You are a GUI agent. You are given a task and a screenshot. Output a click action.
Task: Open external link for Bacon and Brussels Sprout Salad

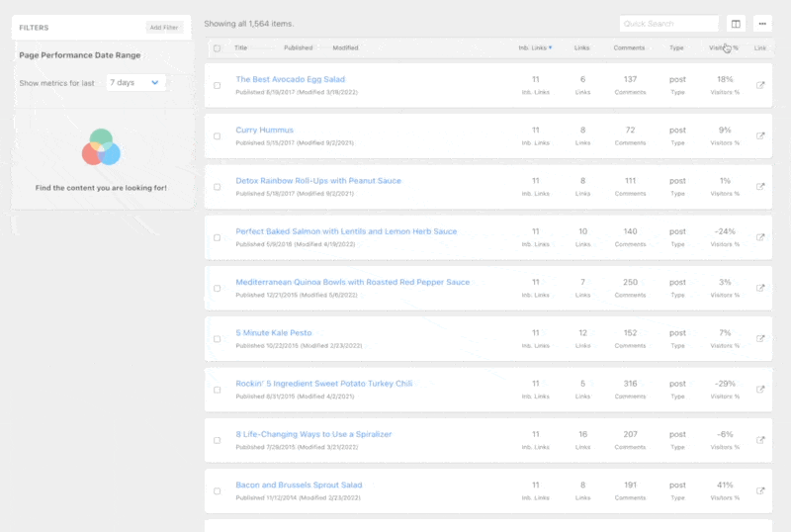[x=760, y=491]
